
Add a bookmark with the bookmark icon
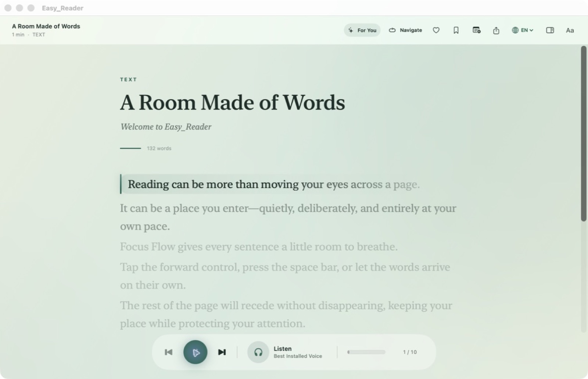(x=456, y=30)
